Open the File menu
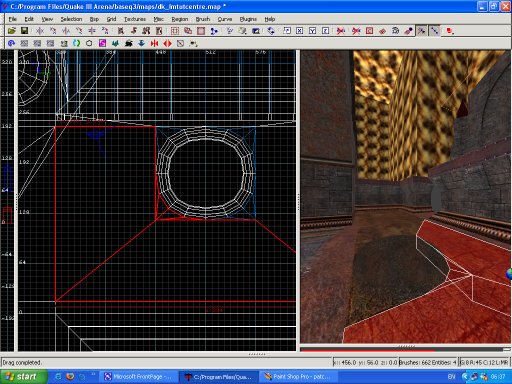This screenshot has height=384, width=512. pyautogui.click(x=12, y=19)
